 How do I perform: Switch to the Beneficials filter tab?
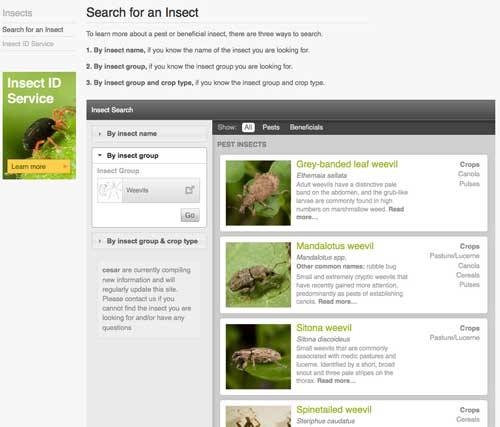[x=306, y=127]
